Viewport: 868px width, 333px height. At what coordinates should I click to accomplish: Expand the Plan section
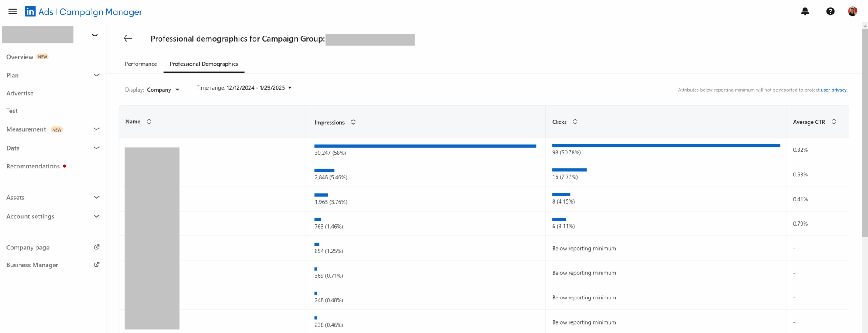tap(96, 75)
